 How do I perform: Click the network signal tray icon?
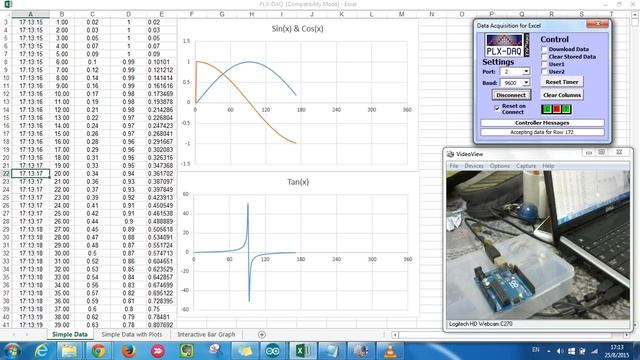(x=594, y=351)
